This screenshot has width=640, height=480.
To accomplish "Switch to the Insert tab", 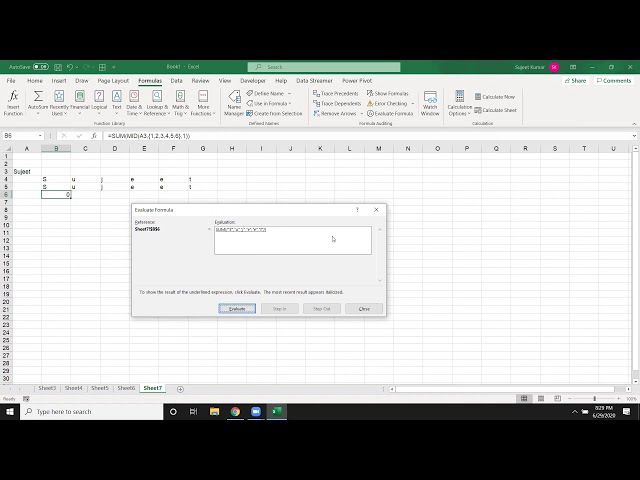I will click(x=59, y=81).
